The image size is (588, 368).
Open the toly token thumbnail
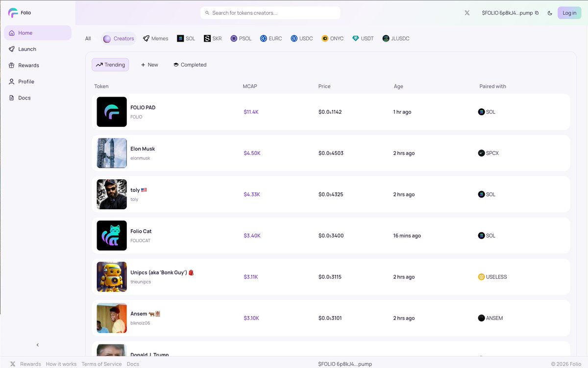[x=112, y=194]
